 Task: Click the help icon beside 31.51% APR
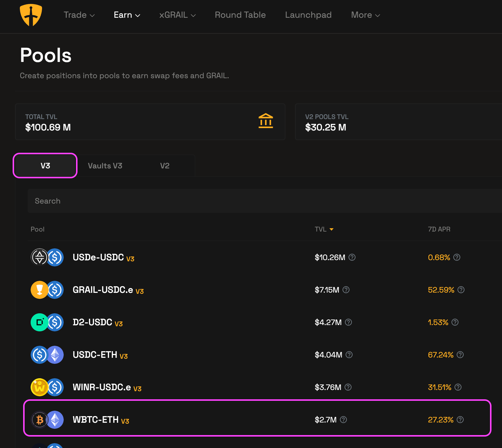458,387
